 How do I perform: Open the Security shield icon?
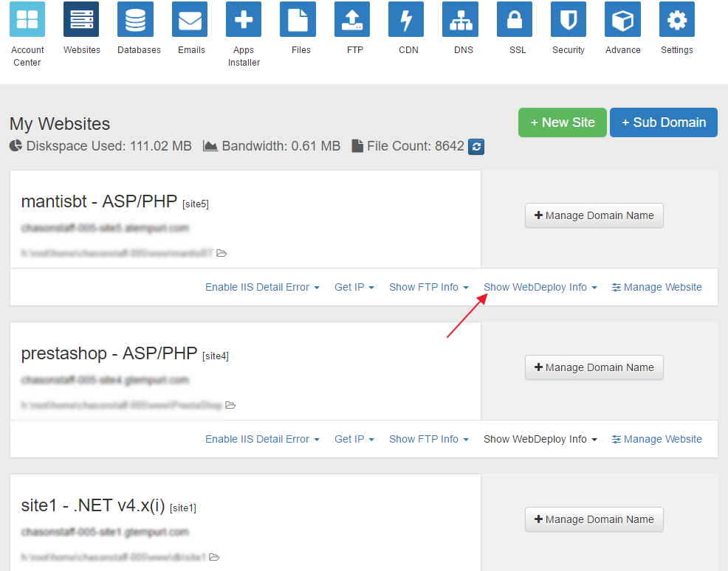tap(569, 20)
